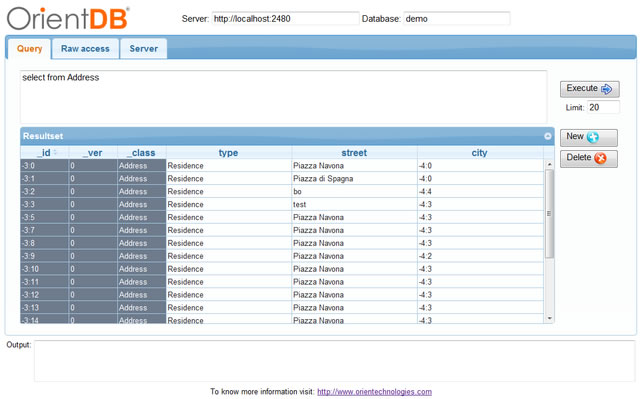Sort results by the street column header

[354, 153]
